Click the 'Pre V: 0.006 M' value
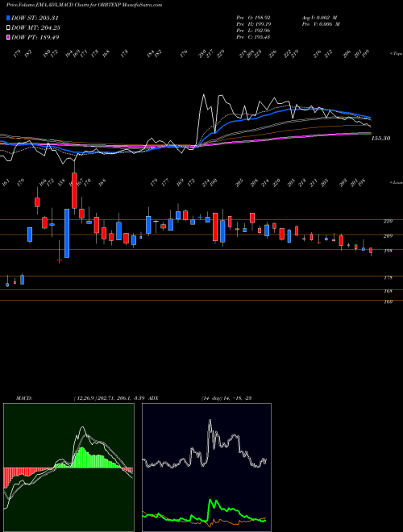The image size is (403, 532). [x=320, y=23]
